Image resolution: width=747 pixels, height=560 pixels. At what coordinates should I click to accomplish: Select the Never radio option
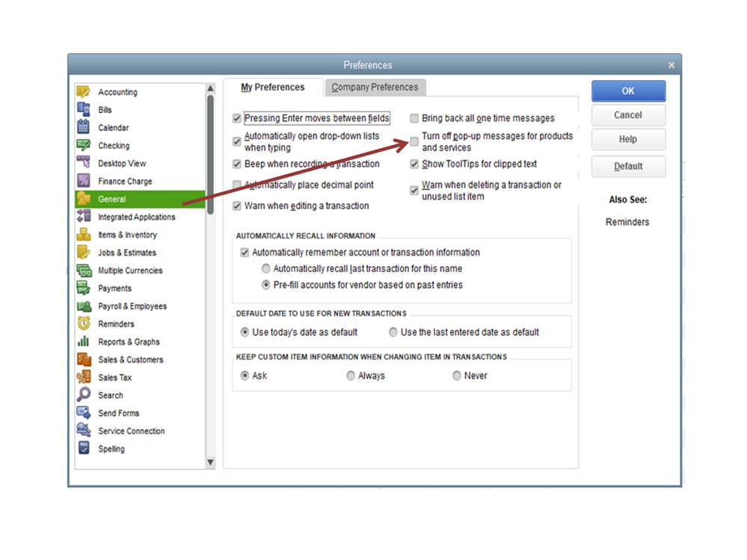click(456, 376)
